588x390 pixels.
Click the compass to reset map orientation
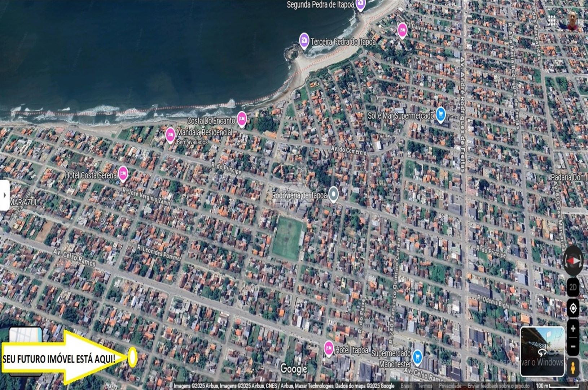(x=573, y=261)
